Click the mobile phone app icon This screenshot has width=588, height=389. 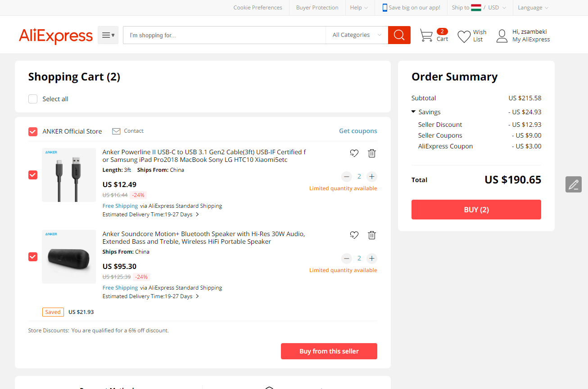click(385, 8)
